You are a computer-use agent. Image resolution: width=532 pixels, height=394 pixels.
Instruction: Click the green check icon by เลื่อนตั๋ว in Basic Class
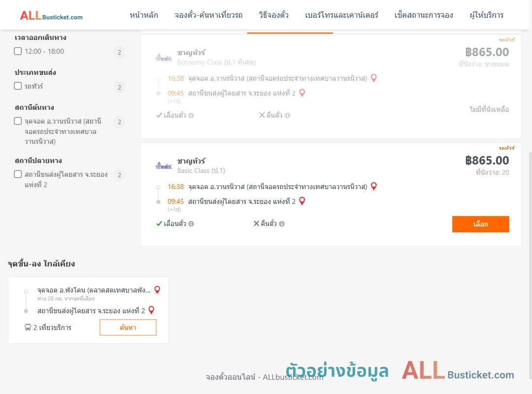159,224
